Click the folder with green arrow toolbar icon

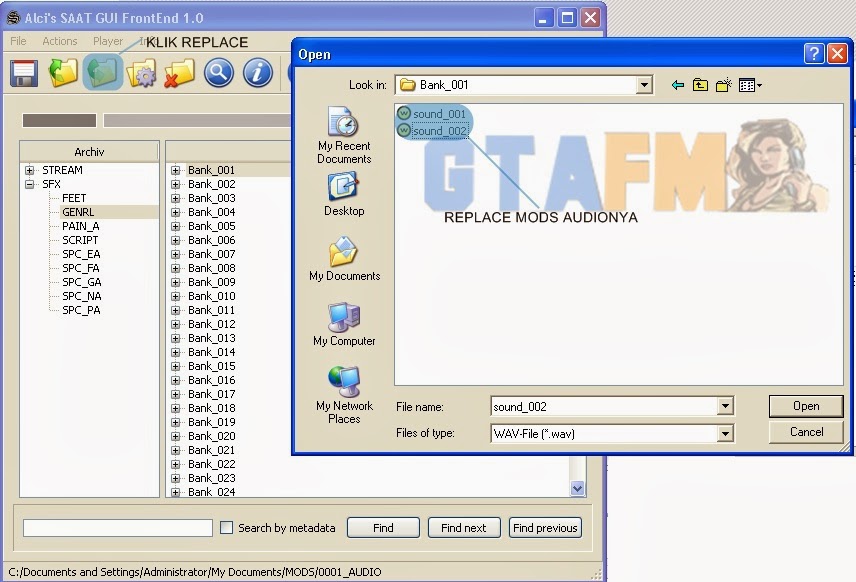pos(63,73)
